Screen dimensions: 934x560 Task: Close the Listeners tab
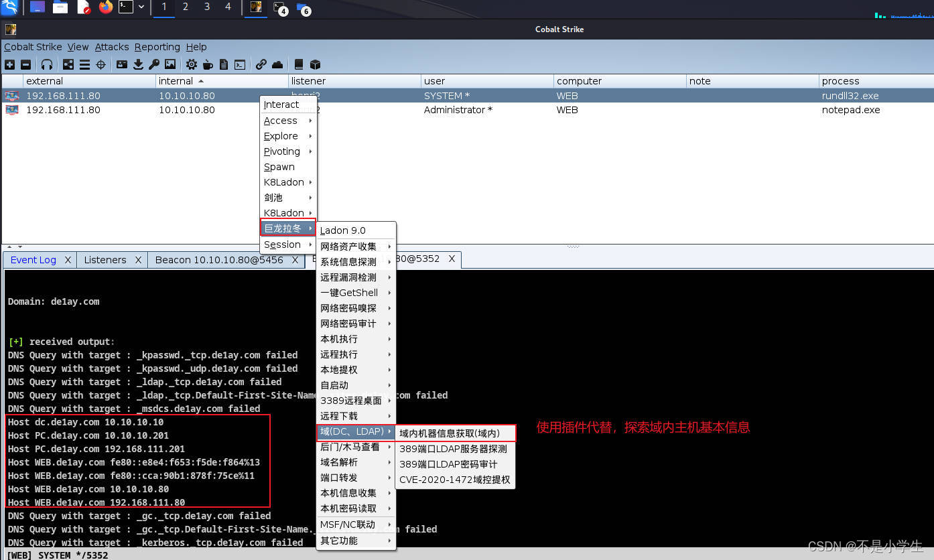[x=139, y=260]
